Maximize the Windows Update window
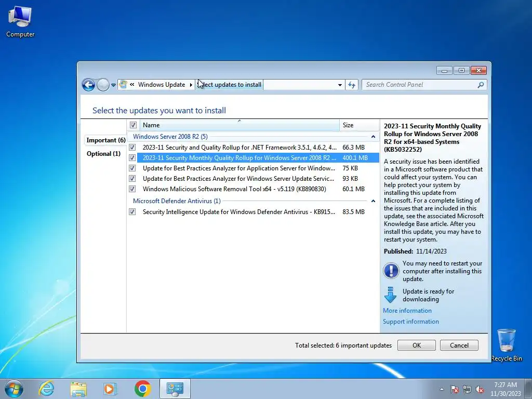The image size is (532, 399). click(461, 70)
